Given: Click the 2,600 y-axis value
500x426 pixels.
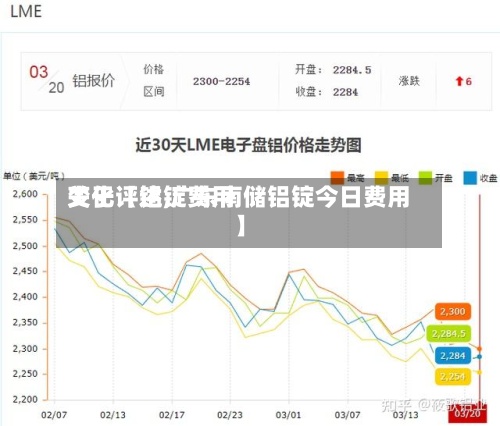Looking at the screenshot, I should (25, 194).
